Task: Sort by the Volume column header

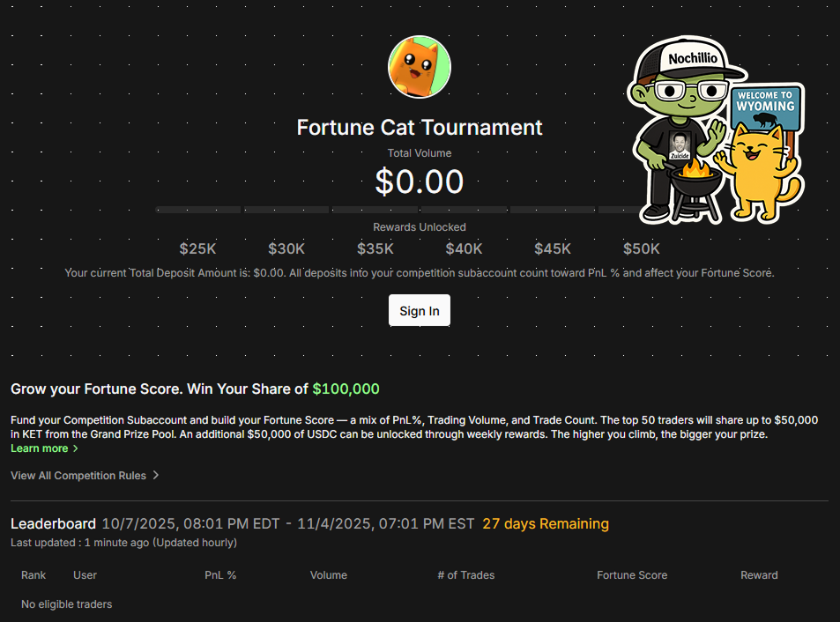Action: [x=329, y=575]
